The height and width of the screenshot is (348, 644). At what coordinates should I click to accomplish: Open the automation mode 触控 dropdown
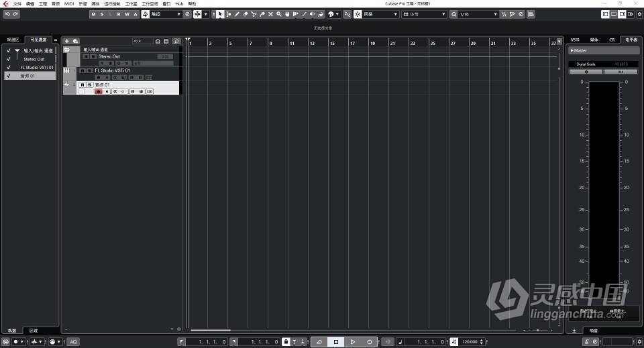tap(166, 14)
